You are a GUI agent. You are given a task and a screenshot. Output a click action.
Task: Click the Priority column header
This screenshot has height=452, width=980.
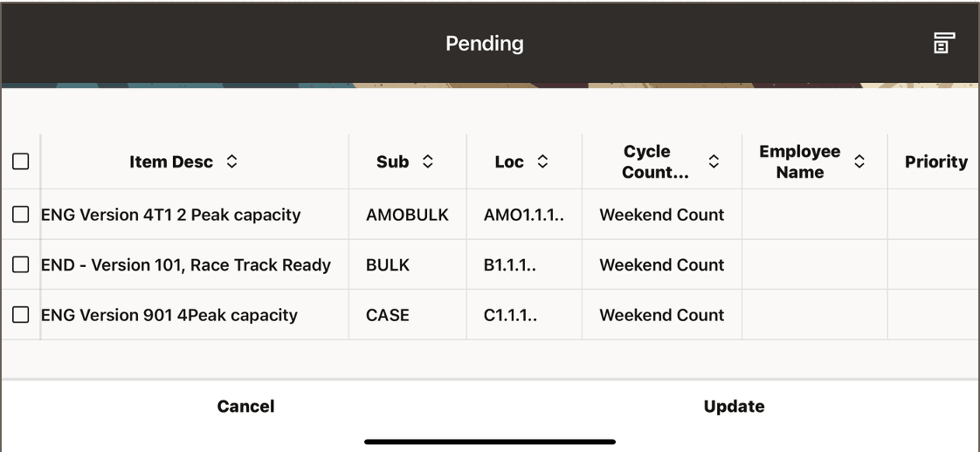click(x=935, y=161)
